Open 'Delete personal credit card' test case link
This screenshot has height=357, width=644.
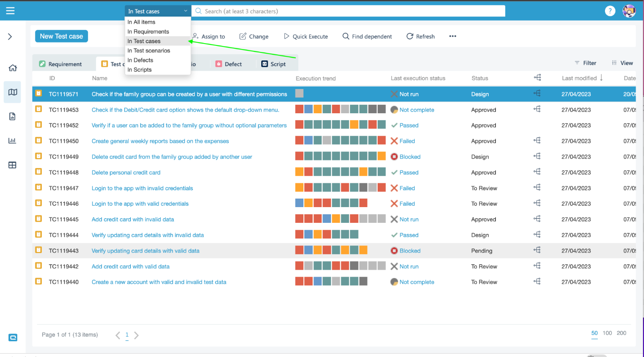tap(126, 172)
